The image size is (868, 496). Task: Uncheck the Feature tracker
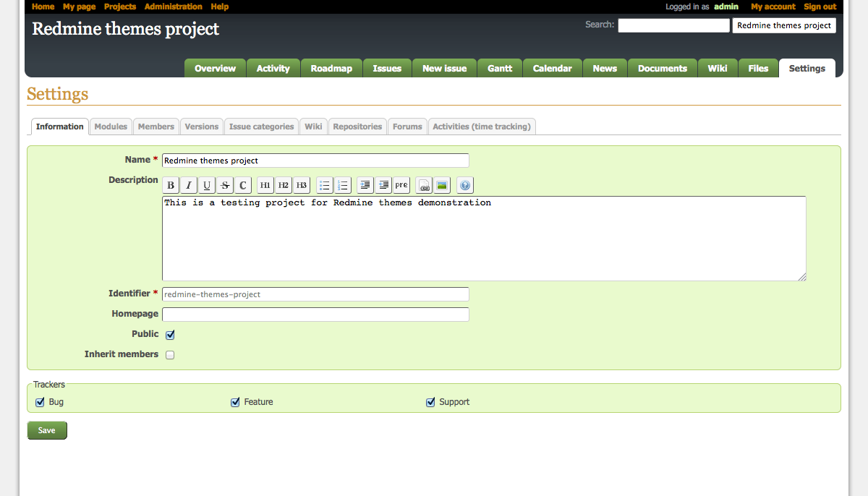pyautogui.click(x=235, y=402)
